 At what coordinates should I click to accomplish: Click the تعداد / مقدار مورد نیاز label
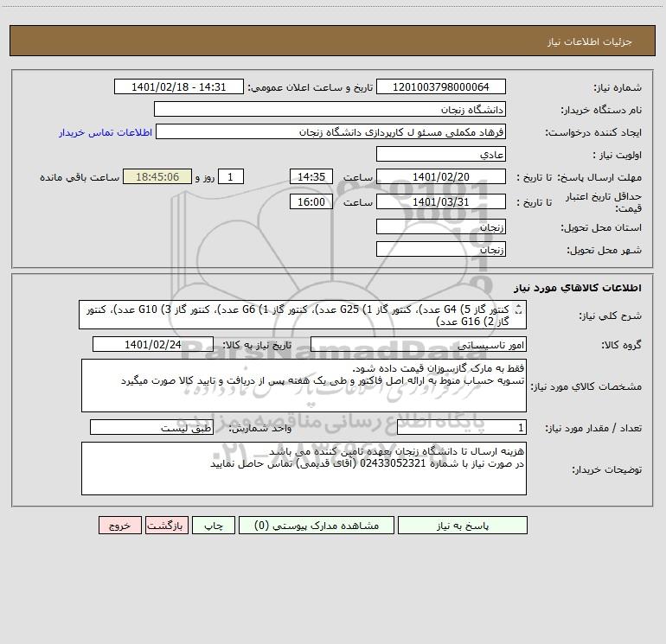coord(593,429)
